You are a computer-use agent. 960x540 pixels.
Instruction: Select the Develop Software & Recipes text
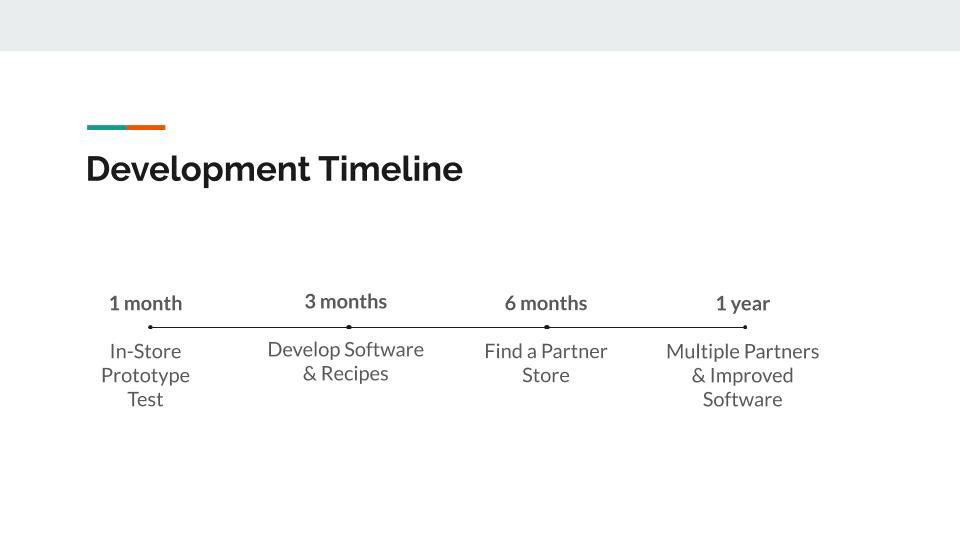[x=346, y=361]
